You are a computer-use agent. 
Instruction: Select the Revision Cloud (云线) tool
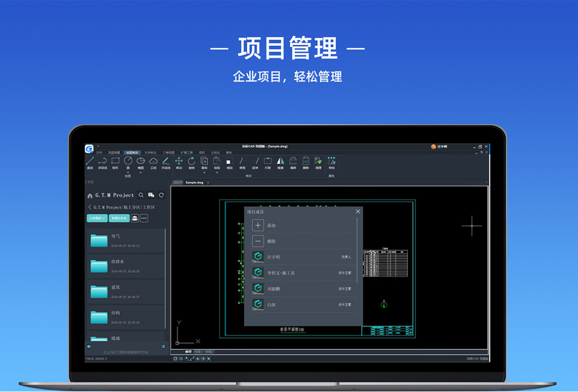click(x=153, y=162)
